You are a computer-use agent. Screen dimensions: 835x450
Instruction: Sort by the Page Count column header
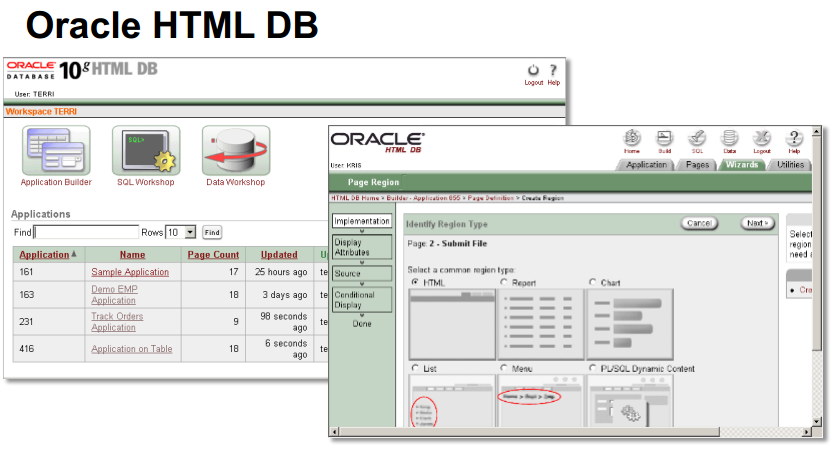pyautogui.click(x=213, y=255)
